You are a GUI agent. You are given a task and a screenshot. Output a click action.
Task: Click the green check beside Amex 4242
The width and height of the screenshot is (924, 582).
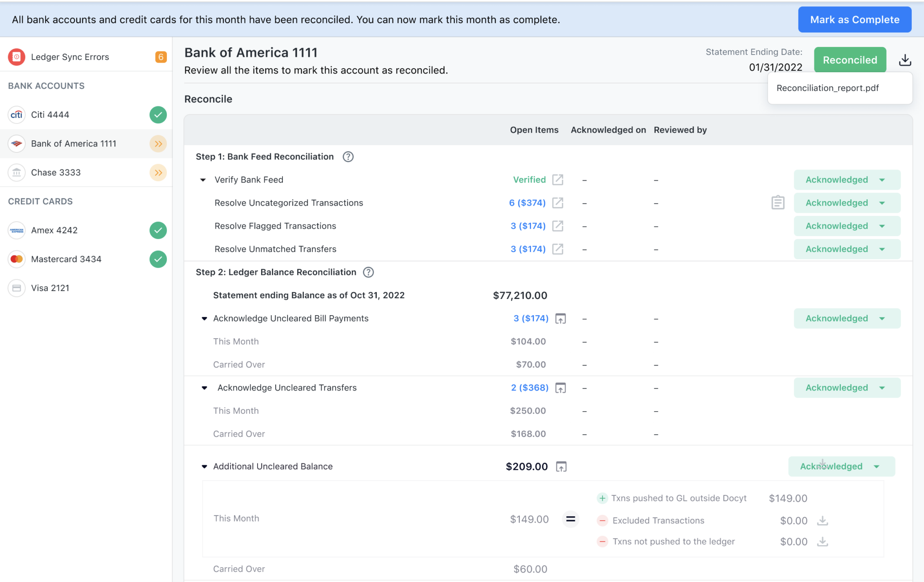tap(158, 230)
